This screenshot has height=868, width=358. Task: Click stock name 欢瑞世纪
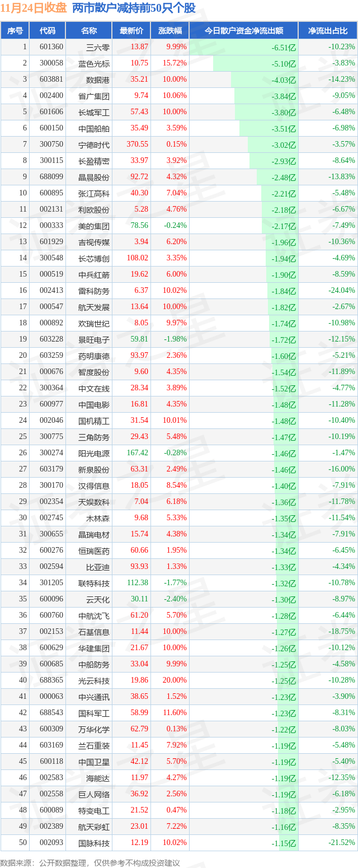(94, 323)
